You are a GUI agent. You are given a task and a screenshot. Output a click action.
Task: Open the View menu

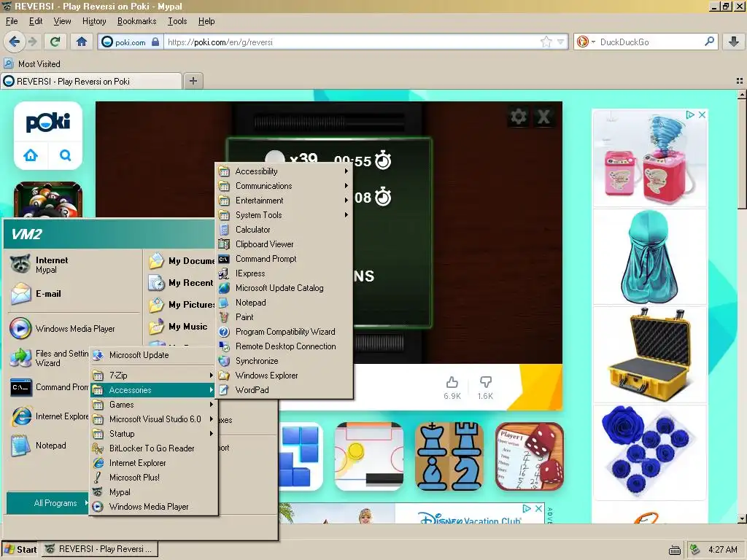[x=62, y=21]
